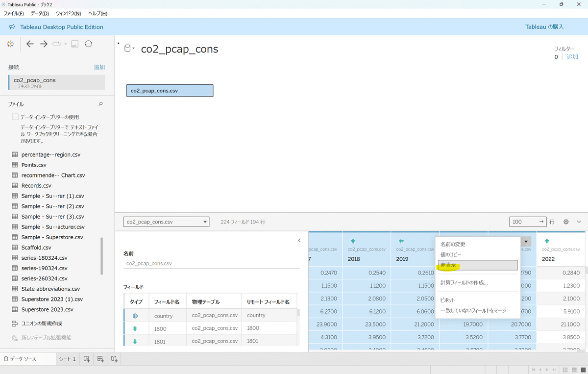Select Records.csv in file list
This screenshot has height=374, width=588.
(36, 186)
